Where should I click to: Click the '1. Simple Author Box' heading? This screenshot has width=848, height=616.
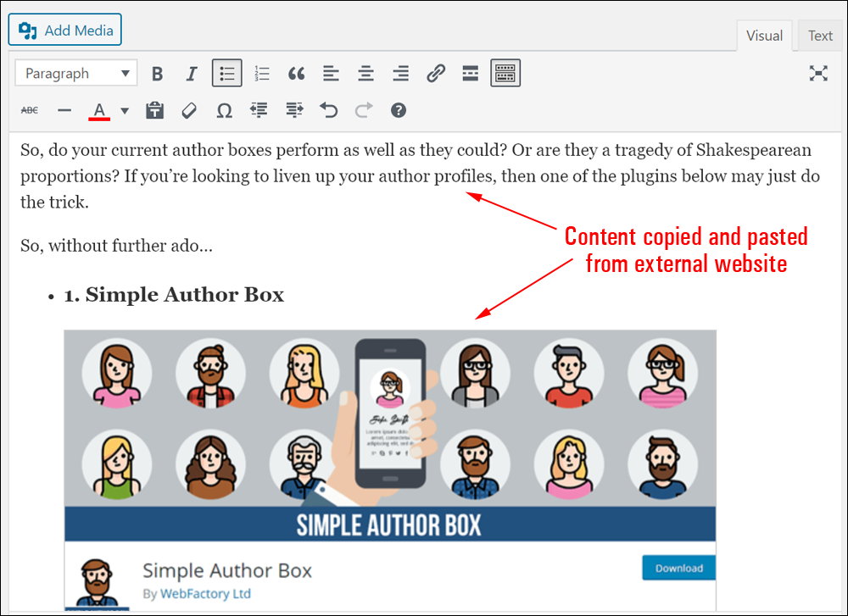(174, 295)
